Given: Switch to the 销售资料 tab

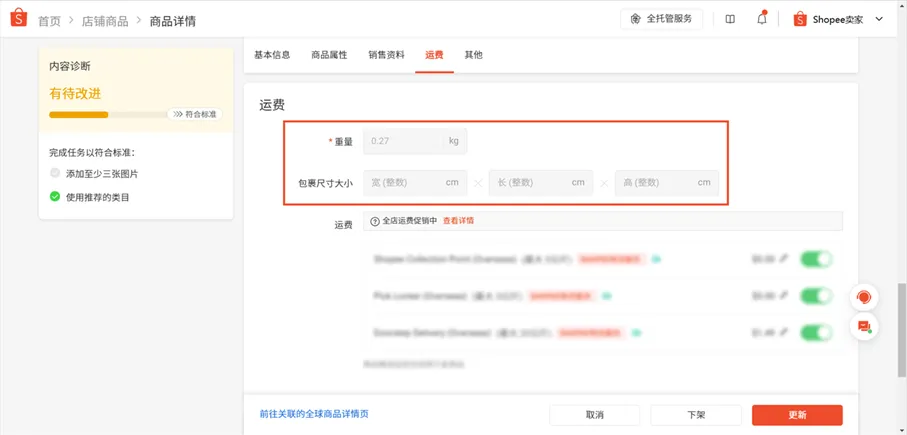Looking at the screenshot, I should point(386,55).
